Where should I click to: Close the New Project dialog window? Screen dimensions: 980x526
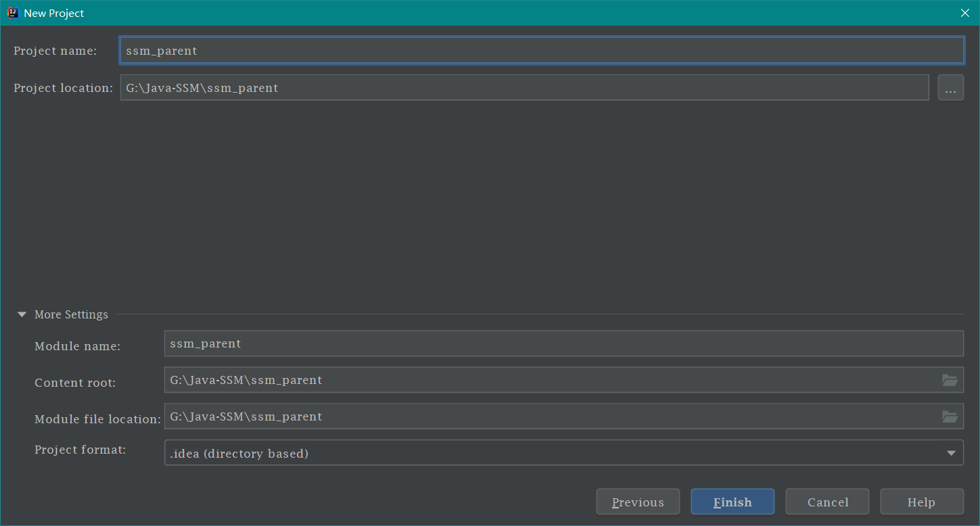point(965,13)
